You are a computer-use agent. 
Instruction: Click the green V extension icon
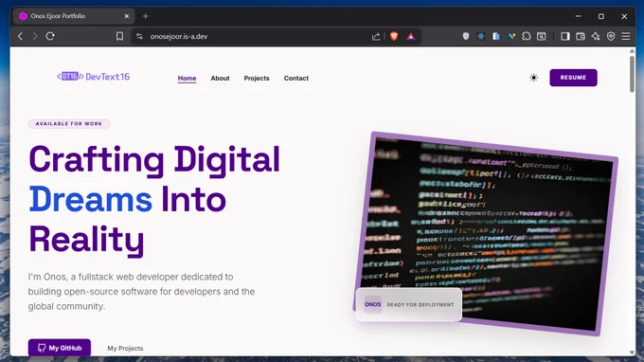click(x=511, y=36)
